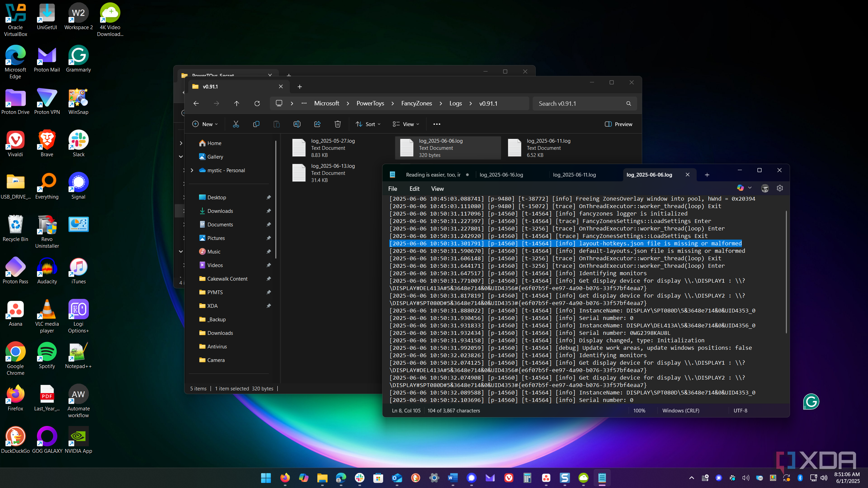The image size is (868, 488).
Task: Click the Rename icon in File Explorer toolbar
Action: tap(297, 124)
